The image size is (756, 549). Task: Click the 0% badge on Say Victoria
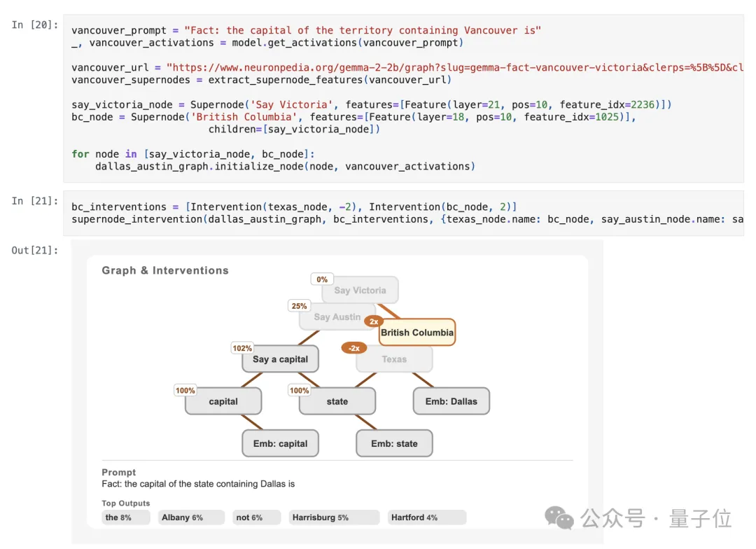322,279
